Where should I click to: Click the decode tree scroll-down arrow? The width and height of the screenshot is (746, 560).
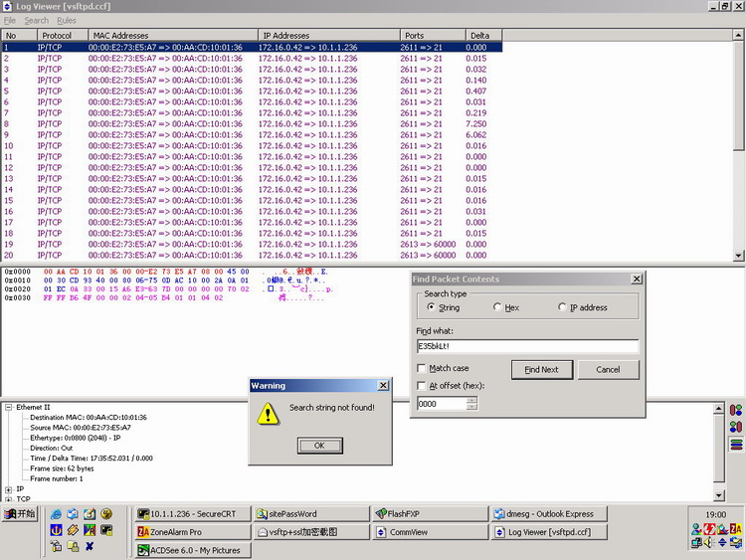coord(719,495)
